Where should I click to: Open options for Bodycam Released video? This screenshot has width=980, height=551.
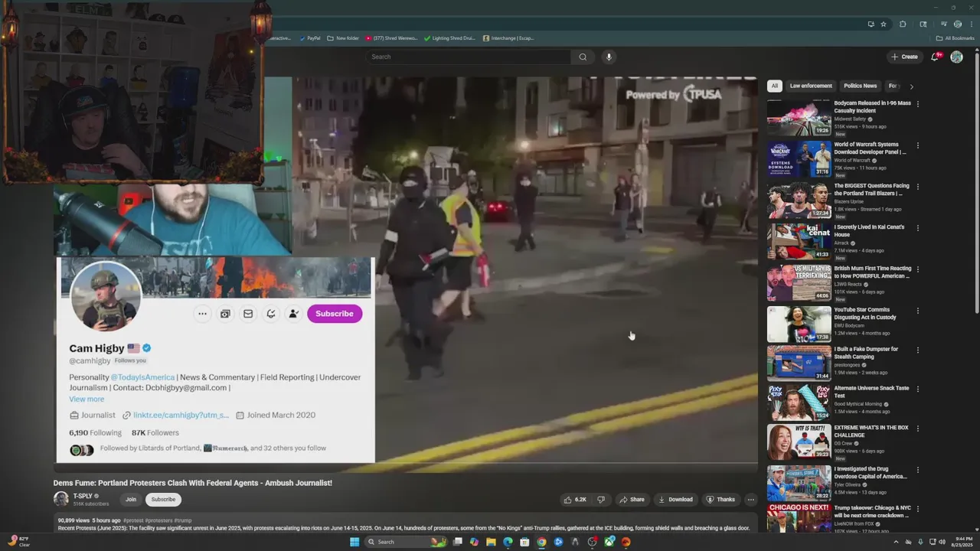[x=918, y=104]
